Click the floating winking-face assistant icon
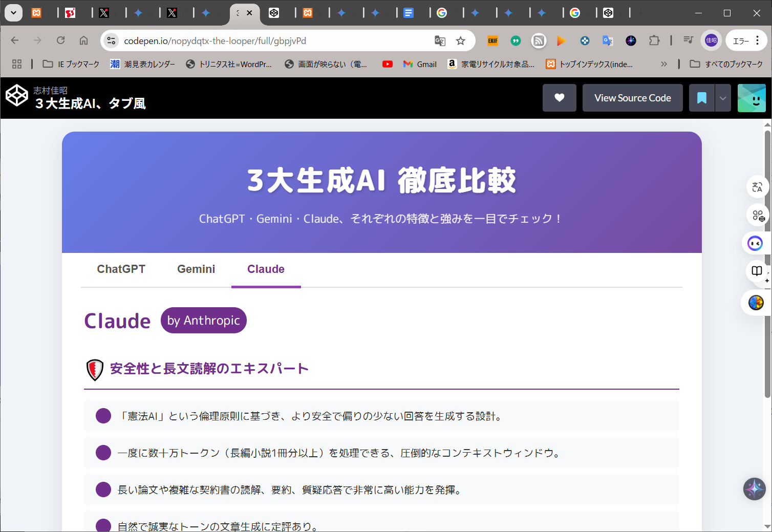 point(755,243)
